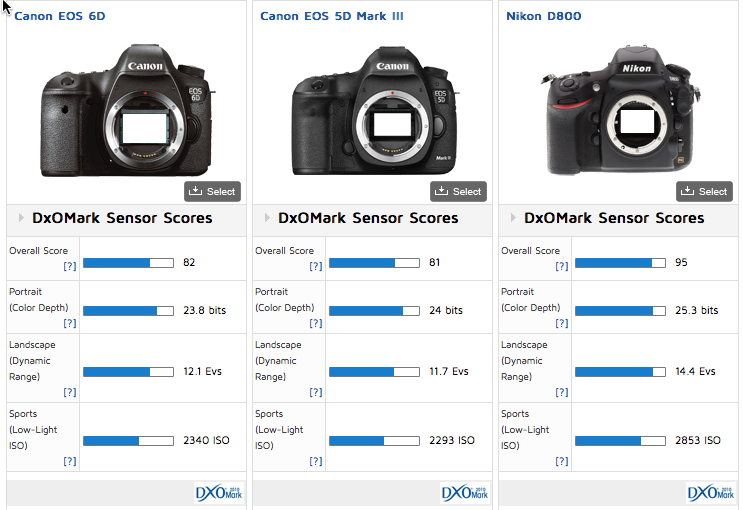The height and width of the screenshot is (510, 743).
Task: Click the 5D Mark III overall score 81
Action: [x=435, y=263]
